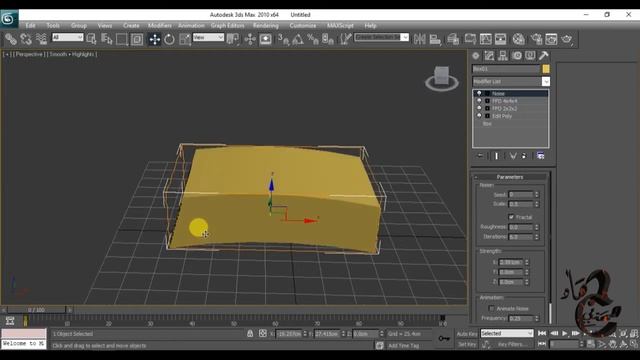The width and height of the screenshot is (640, 360).
Task: Toggle the FFD 4x4x4 modifier lightbulb
Action: pos(479,101)
